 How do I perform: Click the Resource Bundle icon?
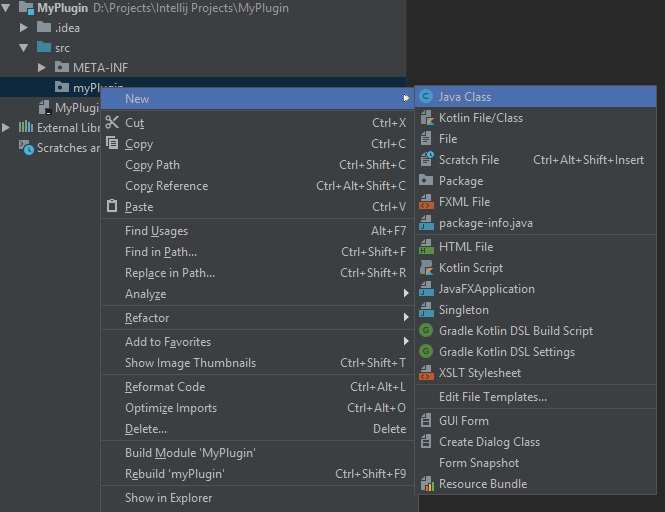[x=427, y=484]
